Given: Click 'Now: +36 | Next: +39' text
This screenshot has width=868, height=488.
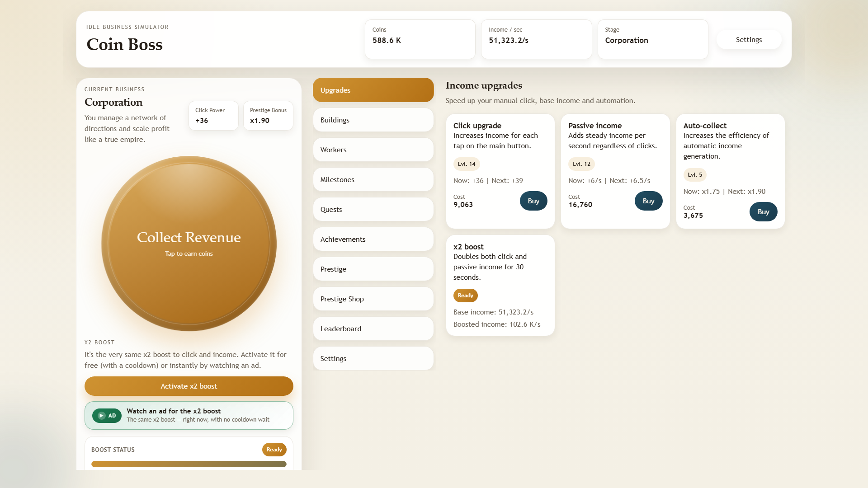Looking at the screenshot, I should pyautogui.click(x=488, y=181).
